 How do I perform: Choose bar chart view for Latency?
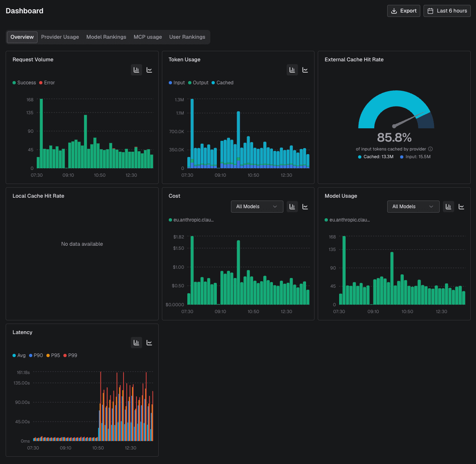click(136, 343)
